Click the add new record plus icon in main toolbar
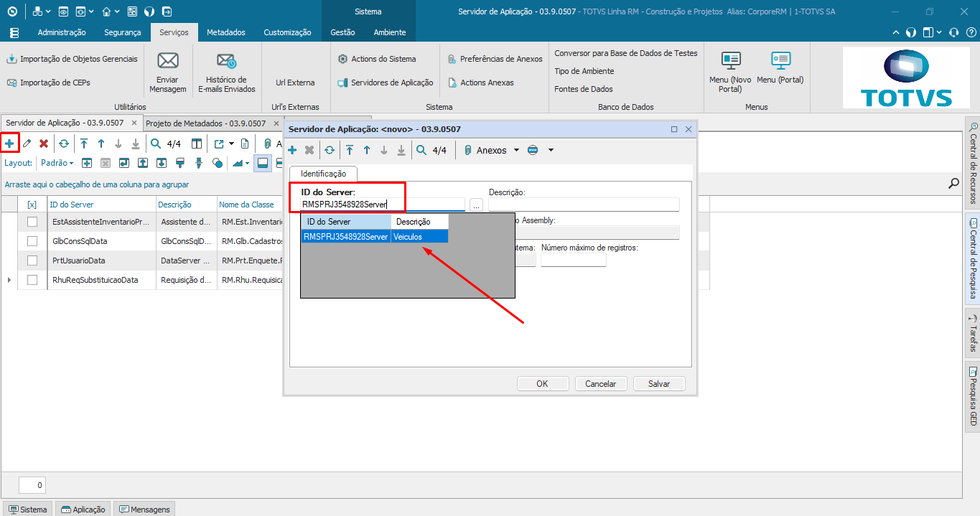This screenshot has width=980, height=516. pyautogui.click(x=9, y=144)
